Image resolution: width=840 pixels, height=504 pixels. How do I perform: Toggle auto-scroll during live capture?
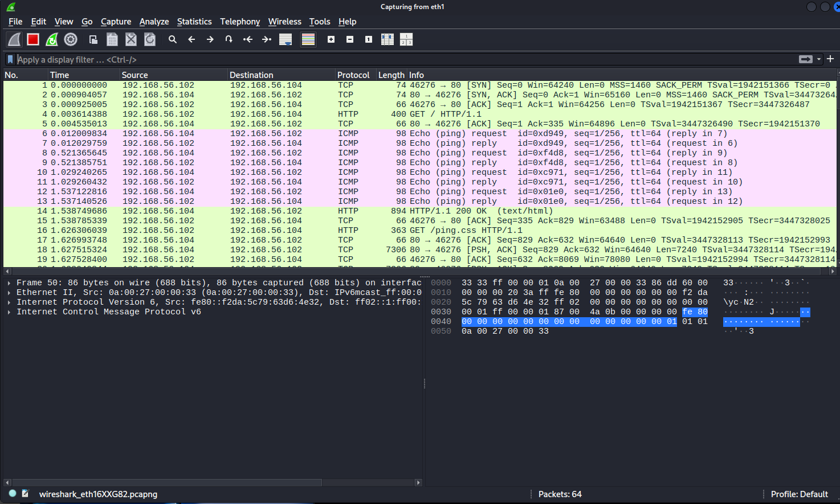(x=286, y=39)
